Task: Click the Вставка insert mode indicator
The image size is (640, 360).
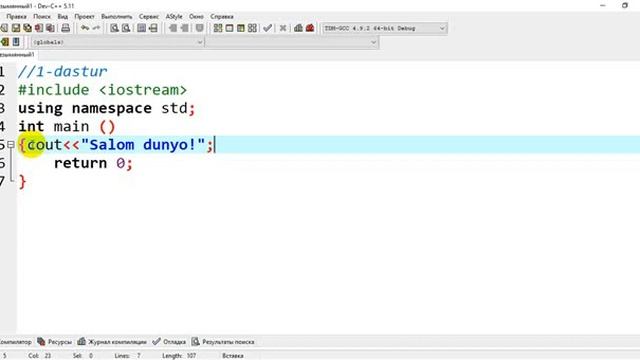Action: tap(233, 356)
